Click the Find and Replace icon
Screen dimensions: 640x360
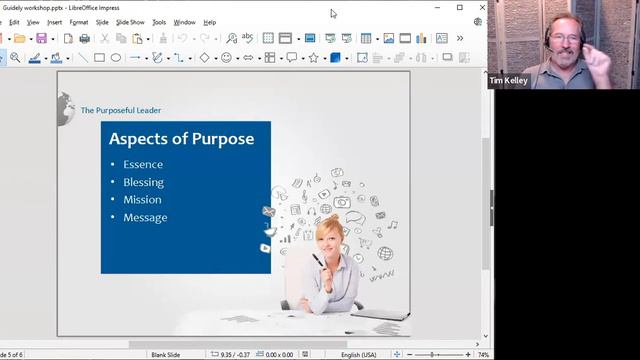tap(232, 39)
